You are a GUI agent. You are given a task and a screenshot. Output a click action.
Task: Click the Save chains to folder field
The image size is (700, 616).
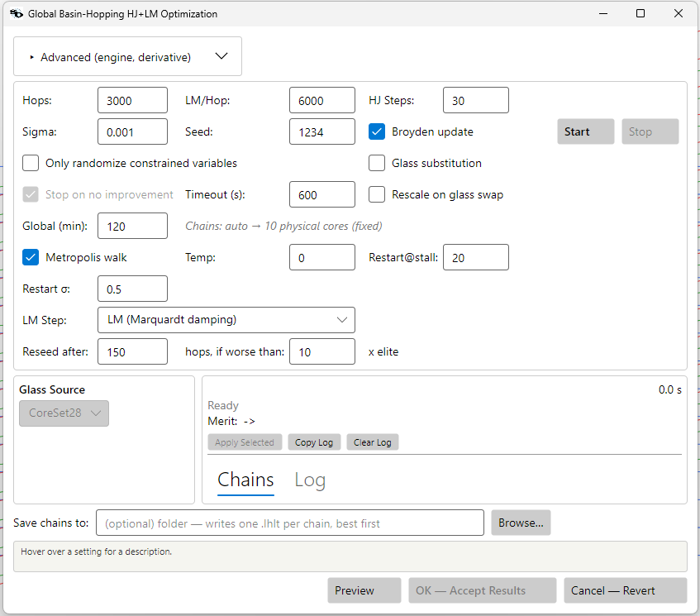click(x=290, y=523)
